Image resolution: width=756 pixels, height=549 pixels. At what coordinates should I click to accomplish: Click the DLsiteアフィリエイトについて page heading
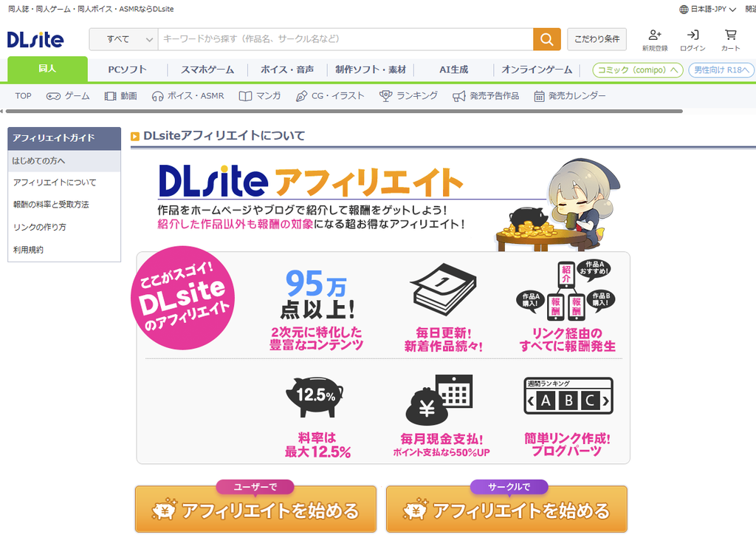pos(224,136)
